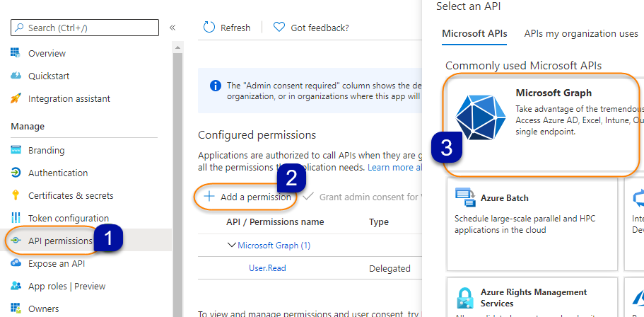
Task: Collapse the Microsoft Graph (1) group chevron
Action: tap(232, 245)
